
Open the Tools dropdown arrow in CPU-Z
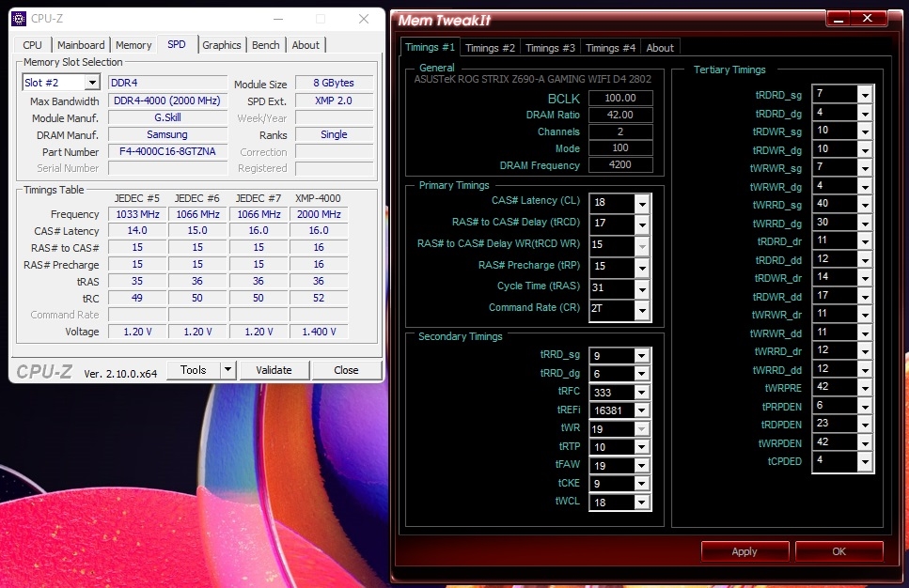[x=227, y=370]
